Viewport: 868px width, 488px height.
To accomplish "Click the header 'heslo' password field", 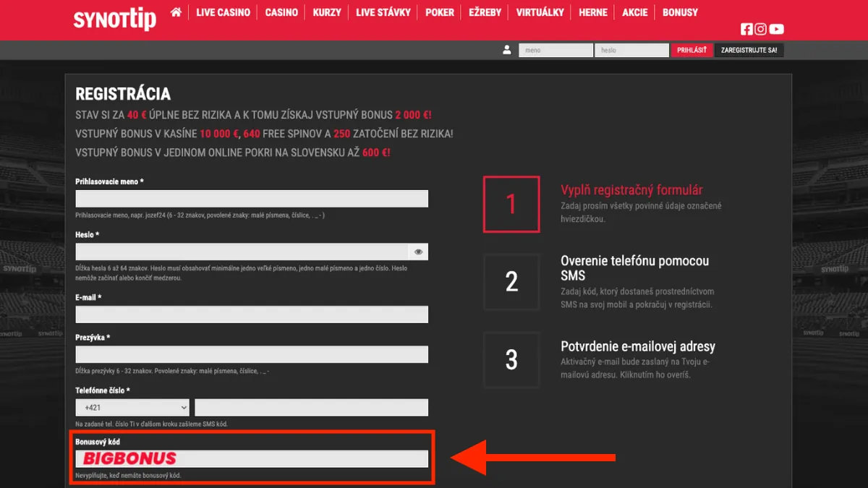I will coord(631,51).
